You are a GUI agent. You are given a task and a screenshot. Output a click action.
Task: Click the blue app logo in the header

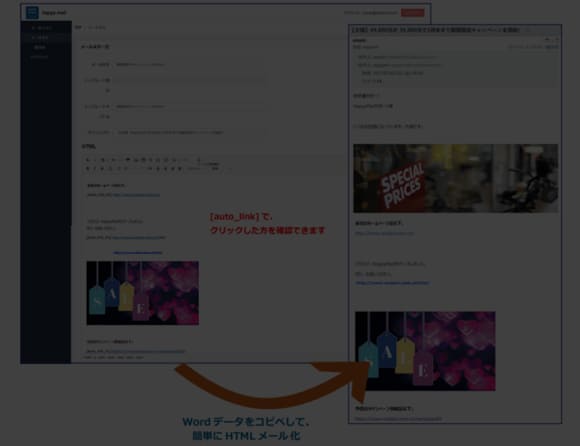click(32, 13)
